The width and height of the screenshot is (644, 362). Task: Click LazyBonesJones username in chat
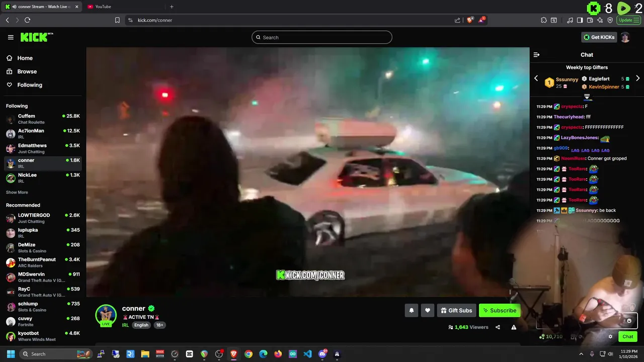point(580,138)
